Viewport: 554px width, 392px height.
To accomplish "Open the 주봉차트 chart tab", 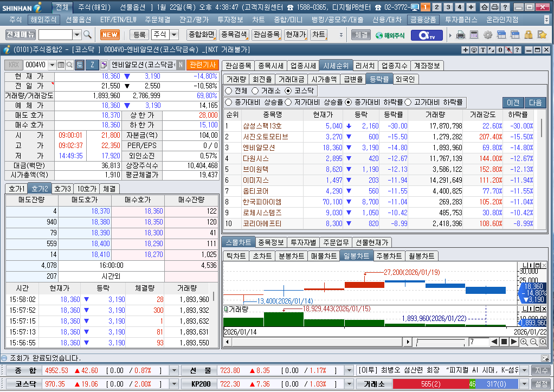I will click(x=389, y=256).
